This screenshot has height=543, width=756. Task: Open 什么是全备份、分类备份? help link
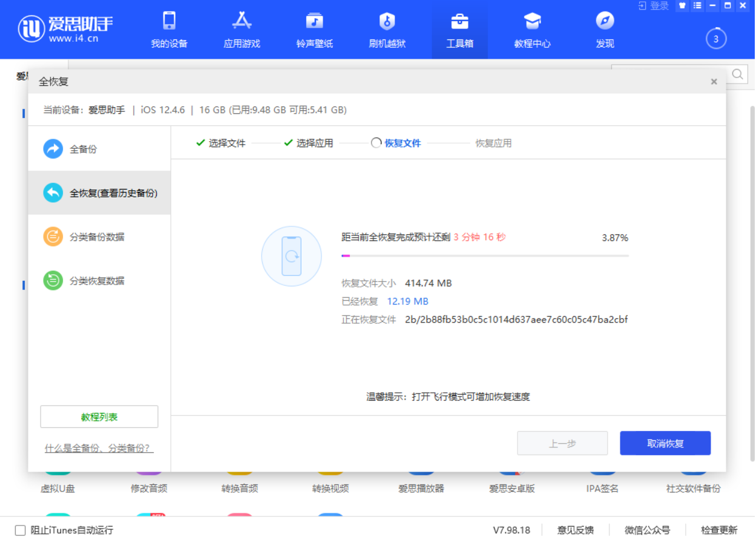tap(97, 448)
